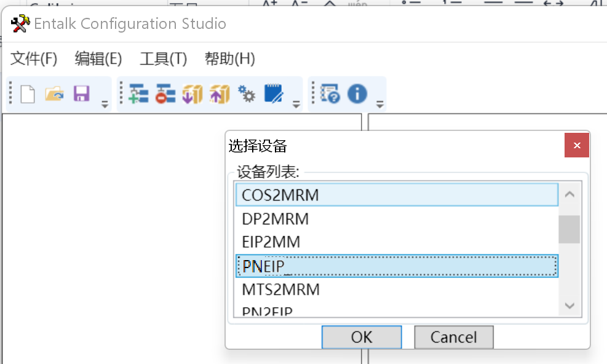
Task: Click the upload configuration icon
Action: pos(220,94)
